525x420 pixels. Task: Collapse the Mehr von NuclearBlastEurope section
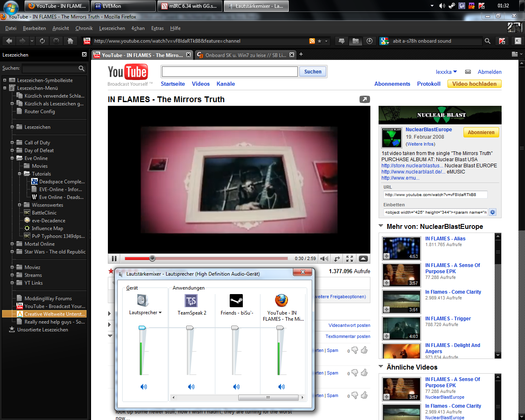(381, 226)
